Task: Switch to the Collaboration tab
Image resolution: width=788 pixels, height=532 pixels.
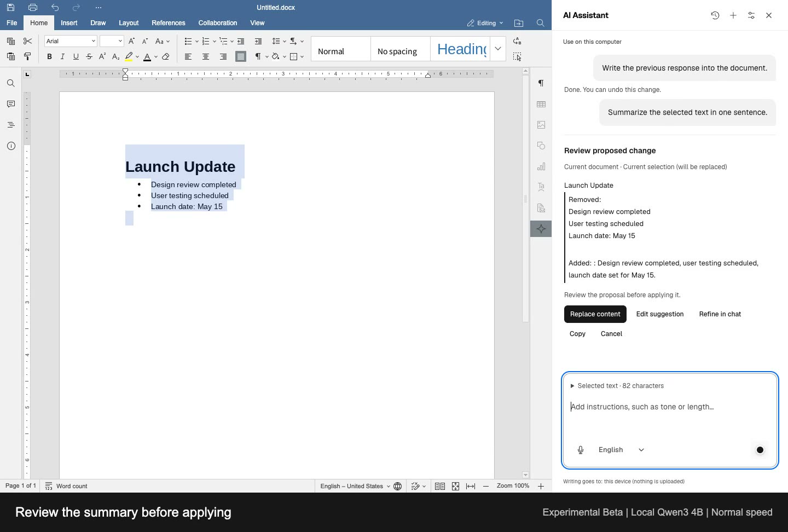Action: (218, 23)
